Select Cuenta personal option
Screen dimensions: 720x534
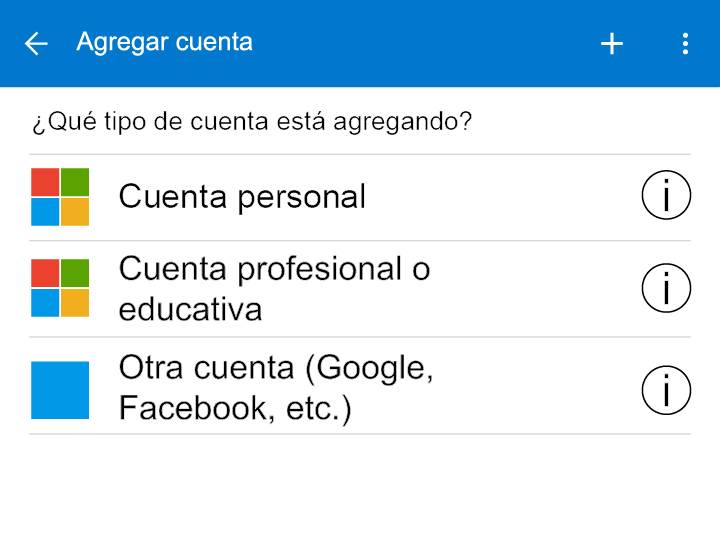pos(360,197)
